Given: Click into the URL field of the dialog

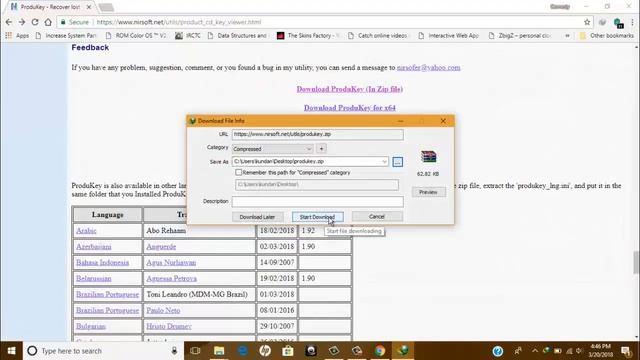Looking at the screenshot, I should [318, 134].
